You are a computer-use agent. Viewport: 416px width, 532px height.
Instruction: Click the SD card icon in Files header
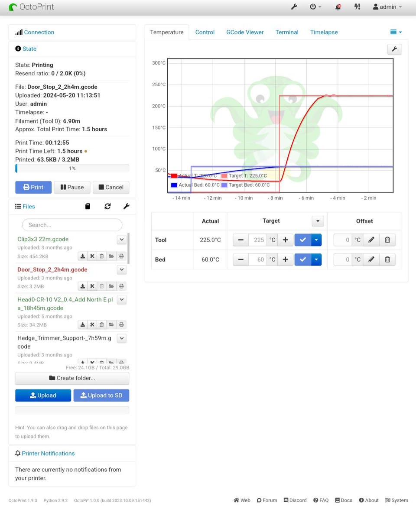coord(88,206)
